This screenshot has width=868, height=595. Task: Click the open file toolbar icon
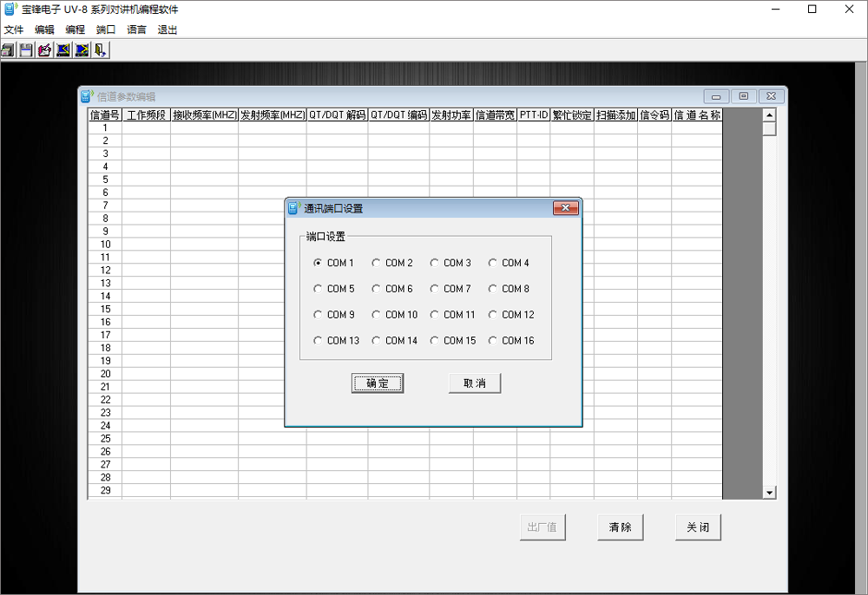coord(8,50)
